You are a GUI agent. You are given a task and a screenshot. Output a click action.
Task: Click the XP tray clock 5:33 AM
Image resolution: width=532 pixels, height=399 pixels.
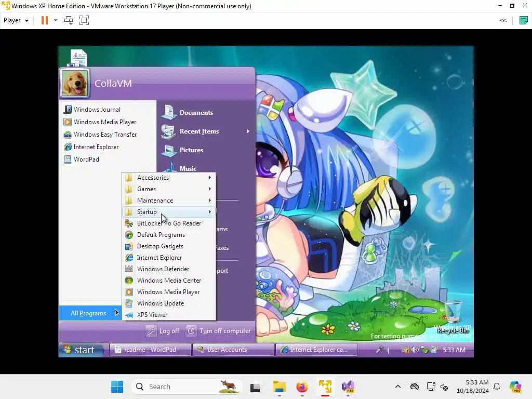pos(454,350)
